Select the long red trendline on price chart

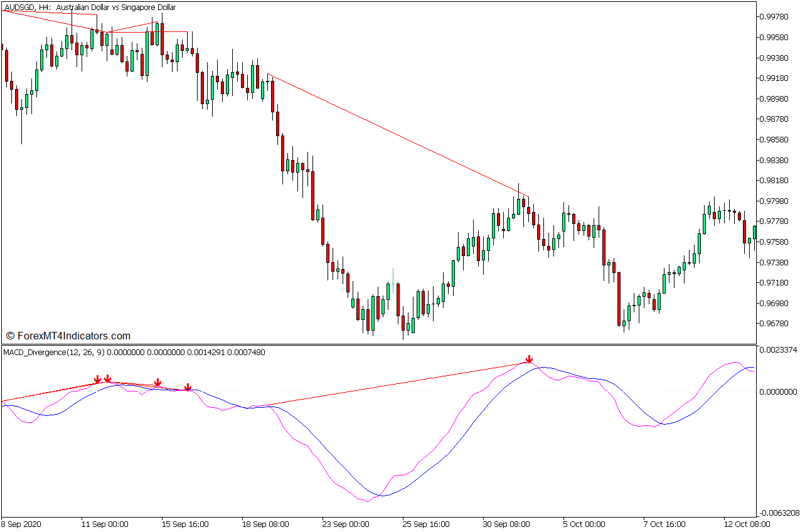pos(398,136)
